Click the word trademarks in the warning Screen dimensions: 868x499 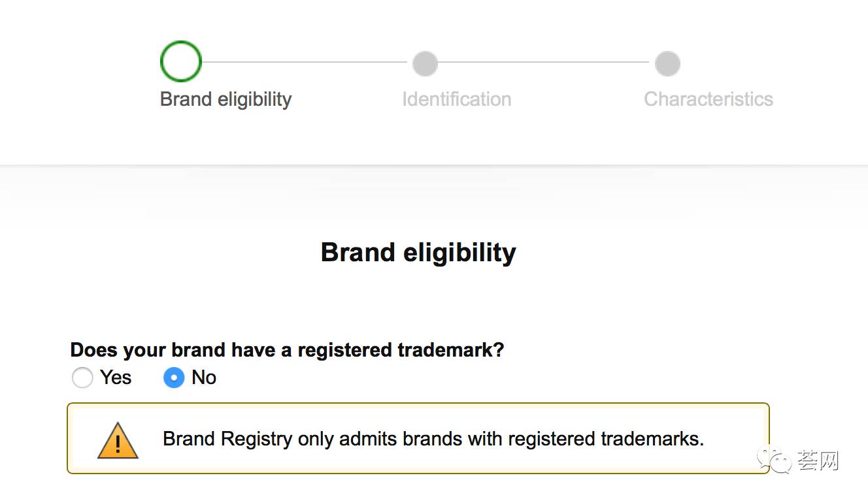658,438
